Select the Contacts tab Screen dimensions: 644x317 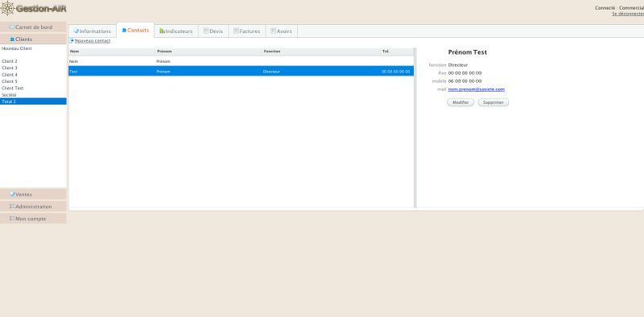[x=135, y=31]
